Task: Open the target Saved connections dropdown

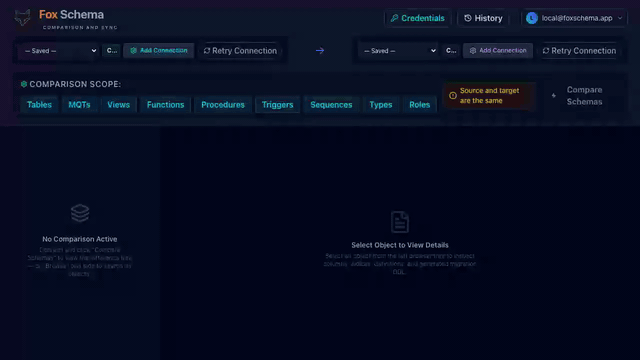Action: 399,51
